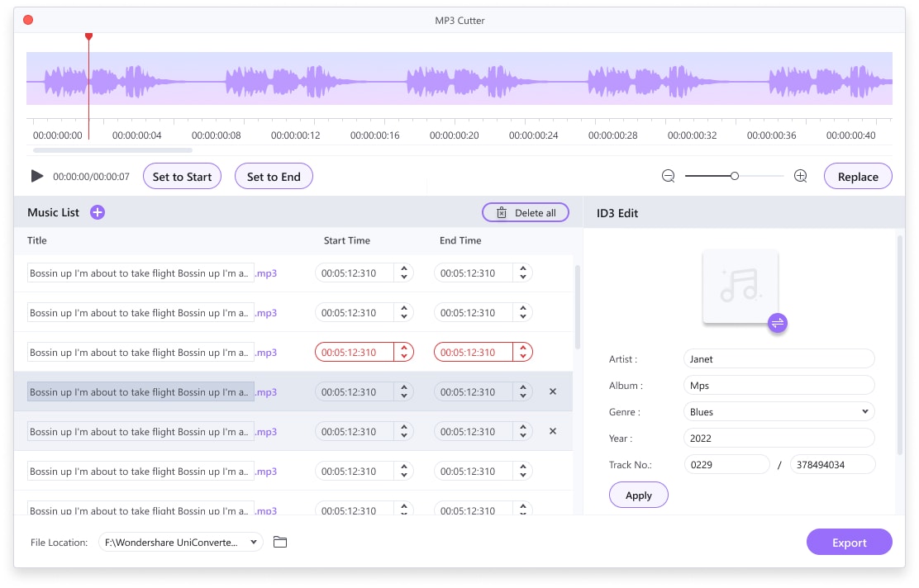Remove the fifth row using its X
The width and height of the screenshot is (919, 588).
coord(553,432)
